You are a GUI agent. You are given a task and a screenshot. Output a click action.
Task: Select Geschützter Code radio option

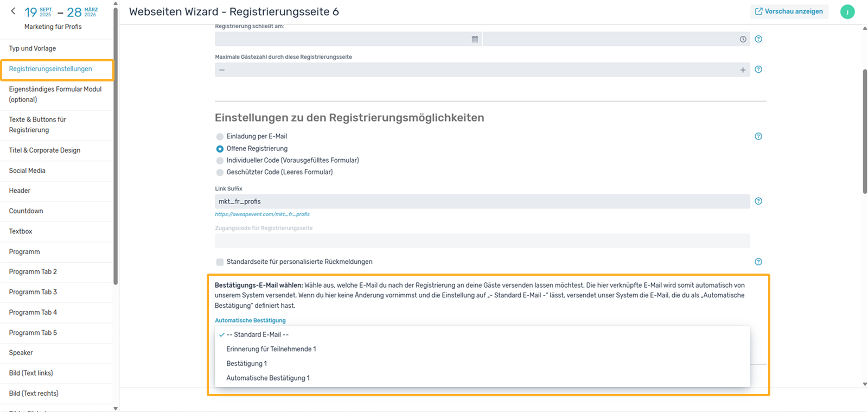pyautogui.click(x=220, y=173)
